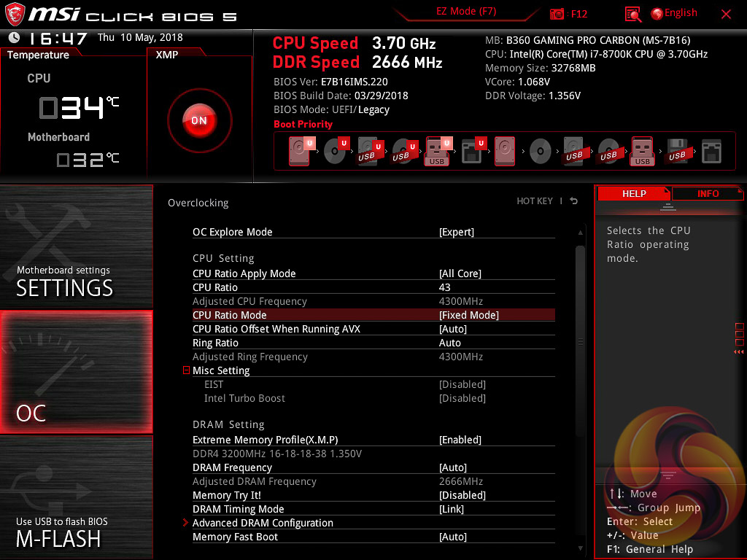Select the legacy USB CD/DVD boot icon
Viewport: 747px width, 560px height.
(x=608, y=151)
